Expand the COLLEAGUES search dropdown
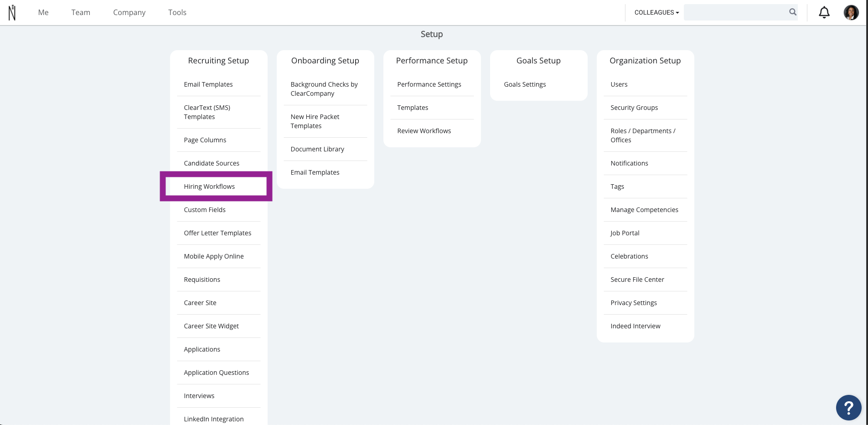The width and height of the screenshot is (868, 425). (656, 12)
